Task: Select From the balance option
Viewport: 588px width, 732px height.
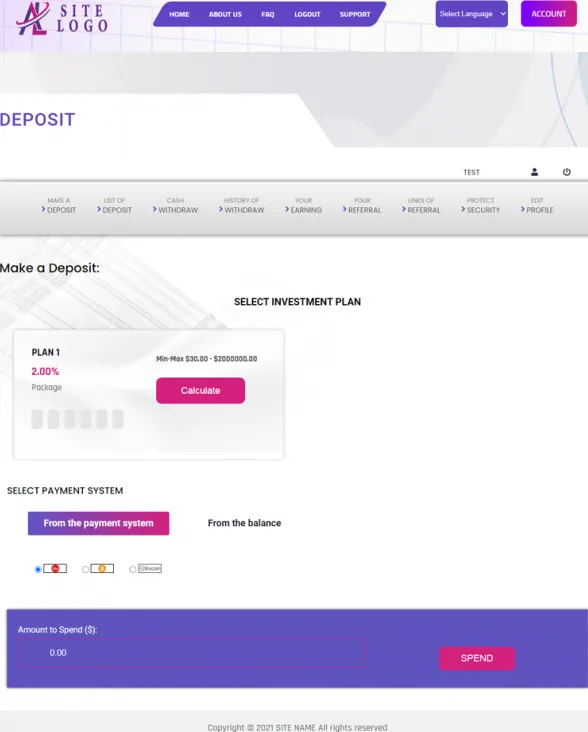Action: point(245,523)
